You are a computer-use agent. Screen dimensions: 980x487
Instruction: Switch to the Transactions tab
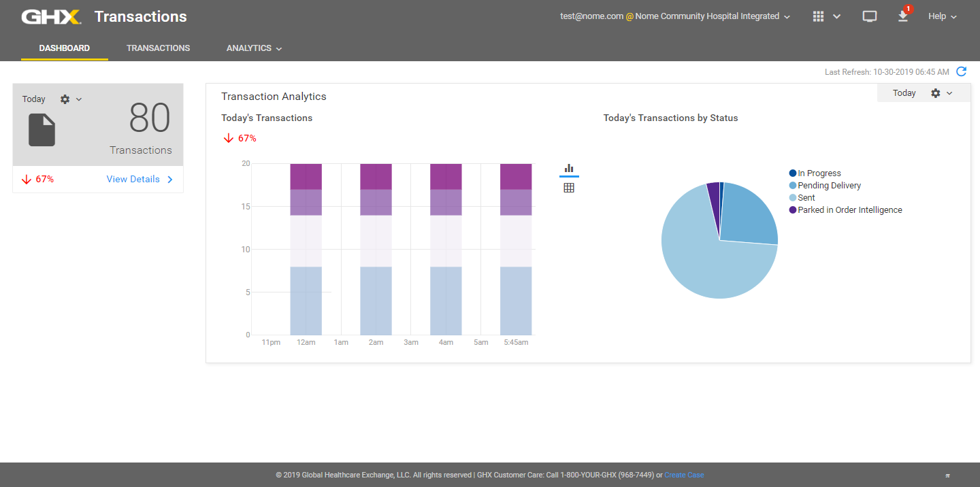coord(158,48)
